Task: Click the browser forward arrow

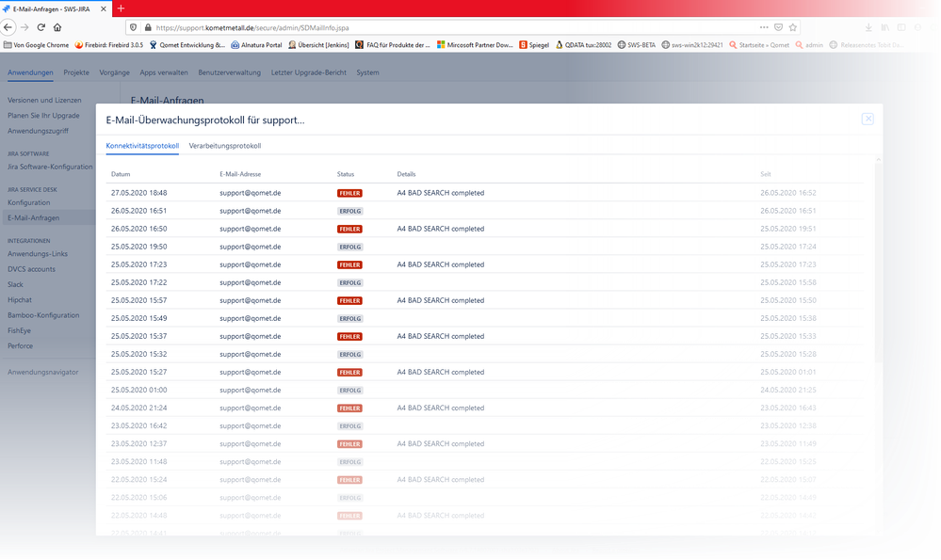Action: click(24, 27)
